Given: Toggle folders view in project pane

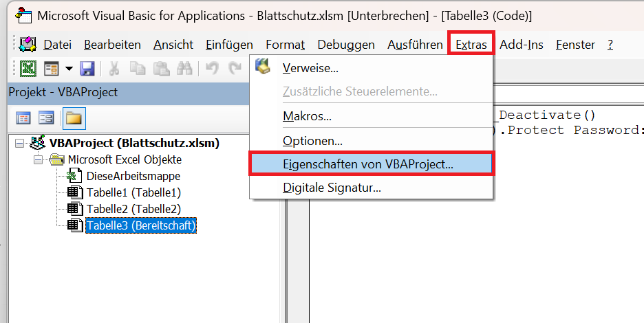Looking at the screenshot, I should tap(74, 119).
